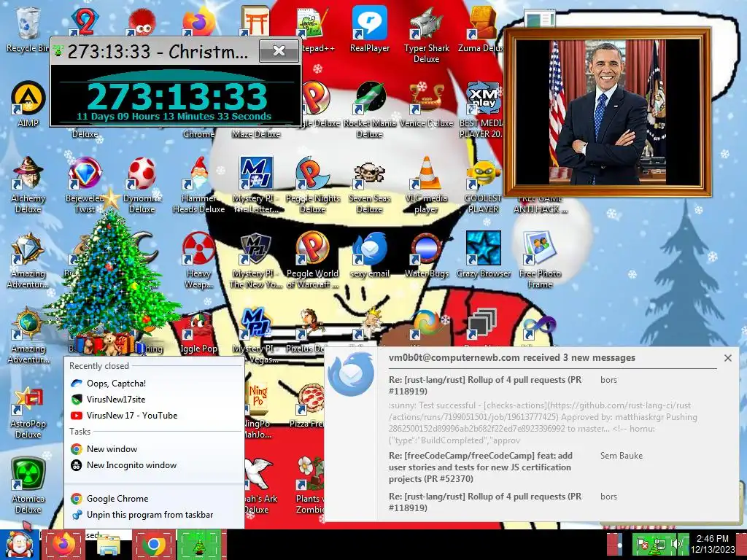Choose New Incognito window task
747x560 pixels.
coord(154,465)
